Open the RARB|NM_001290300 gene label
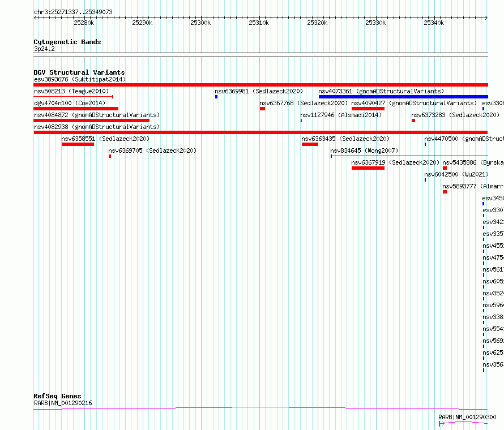Viewport: 504px width, 430px height. tap(467, 417)
